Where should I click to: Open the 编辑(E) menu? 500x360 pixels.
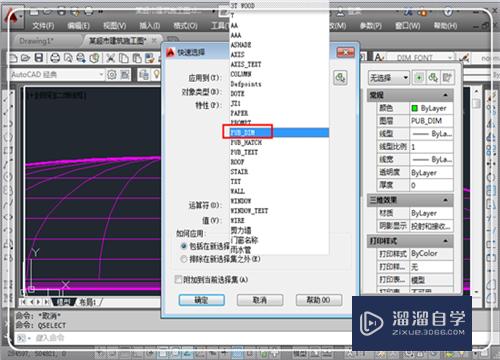coord(78,26)
